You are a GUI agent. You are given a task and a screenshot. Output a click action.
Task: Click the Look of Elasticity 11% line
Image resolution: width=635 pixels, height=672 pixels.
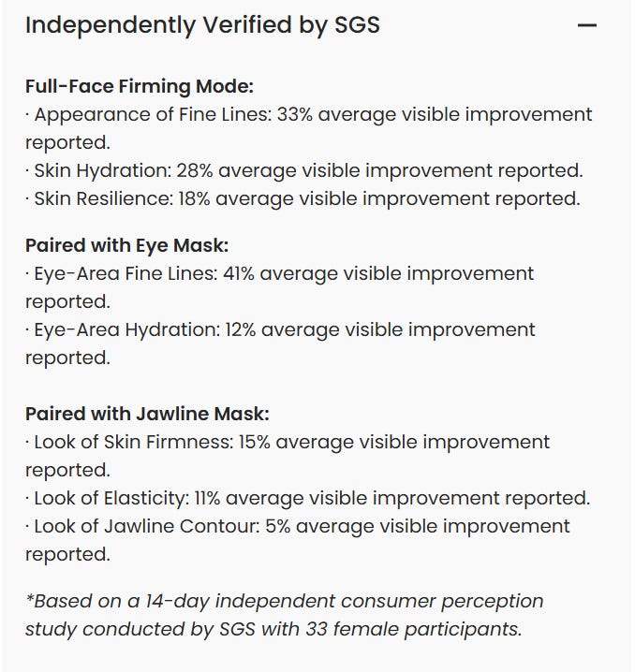pos(307,498)
